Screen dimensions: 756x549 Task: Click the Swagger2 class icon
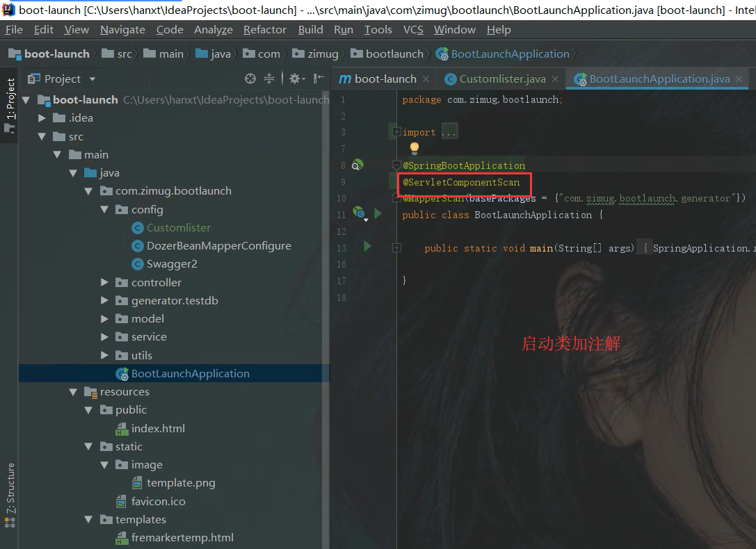point(138,264)
